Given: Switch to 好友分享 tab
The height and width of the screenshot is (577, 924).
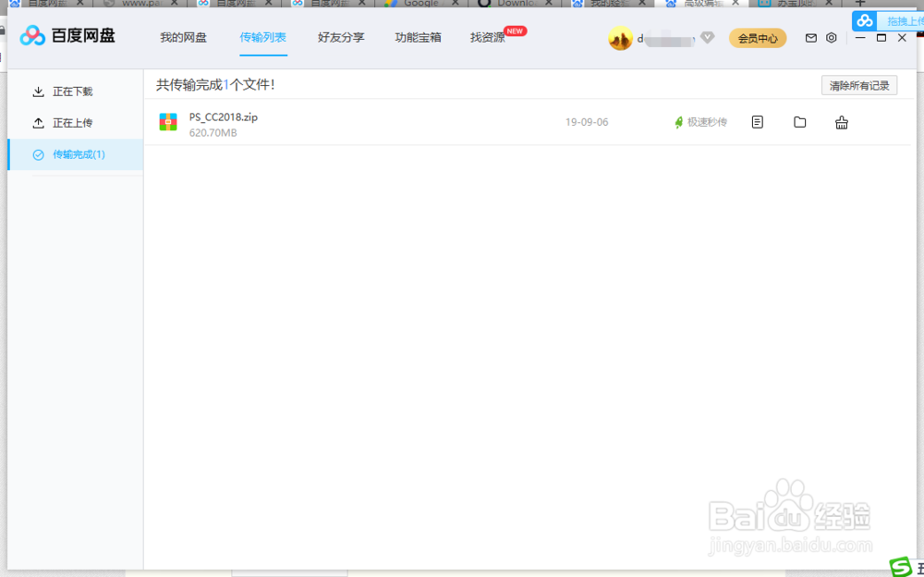Looking at the screenshot, I should tap(341, 38).
